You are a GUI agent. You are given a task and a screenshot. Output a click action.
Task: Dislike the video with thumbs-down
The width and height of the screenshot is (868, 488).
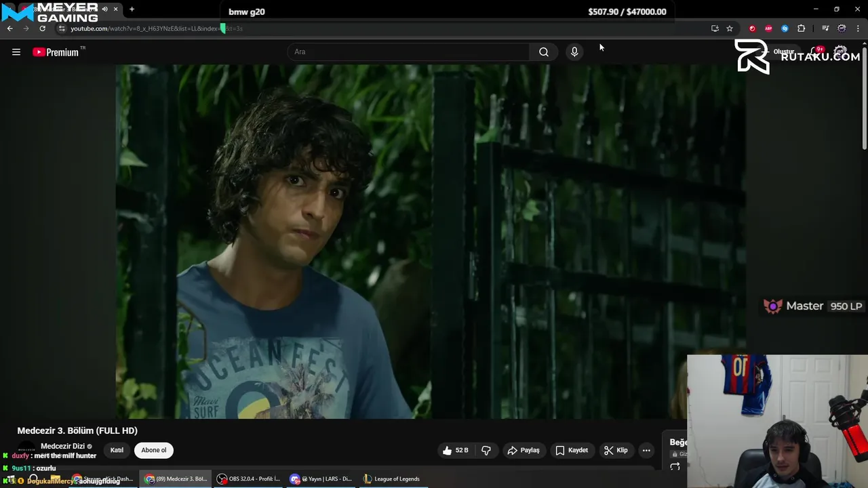(486, 450)
